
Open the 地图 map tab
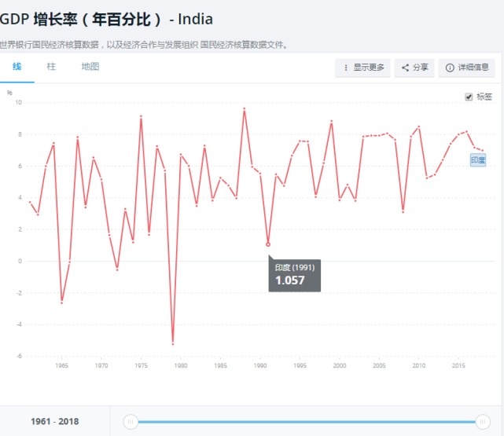(x=90, y=67)
